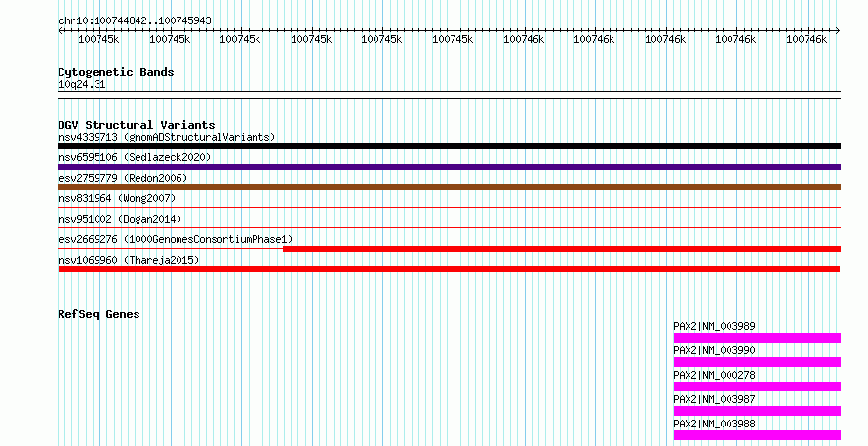Image resolution: width=868 pixels, height=446 pixels.
Task: Select the magenta PAX2|NM_003990 gene bar
Action: (757, 362)
